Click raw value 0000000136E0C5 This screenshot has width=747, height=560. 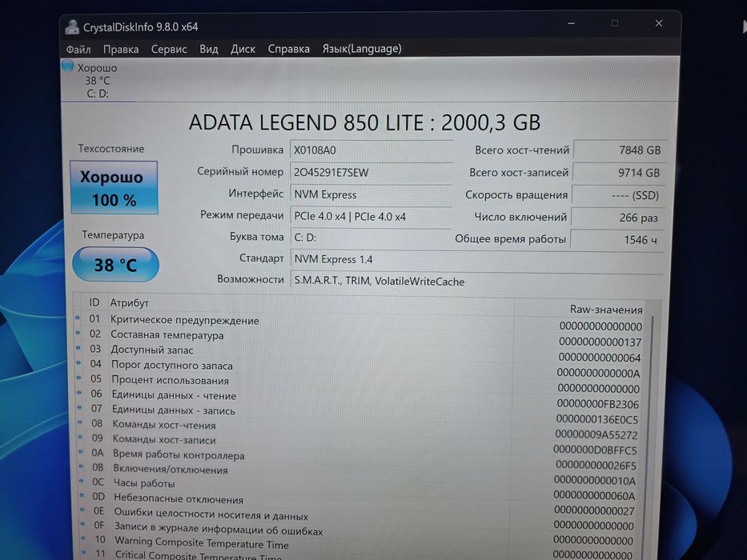click(x=596, y=419)
